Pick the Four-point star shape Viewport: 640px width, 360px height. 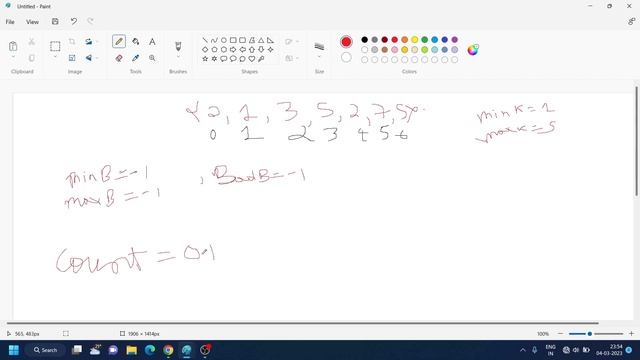[x=271, y=49]
